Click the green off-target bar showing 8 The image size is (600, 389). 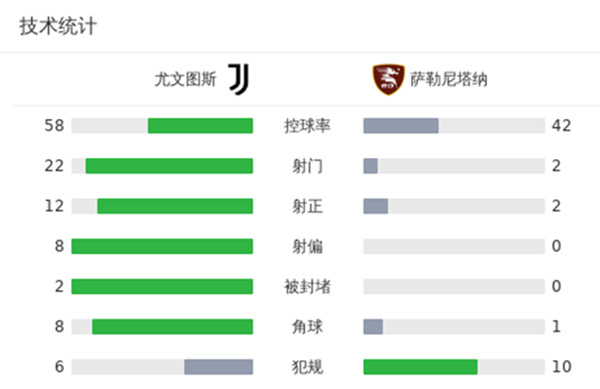pos(162,246)
